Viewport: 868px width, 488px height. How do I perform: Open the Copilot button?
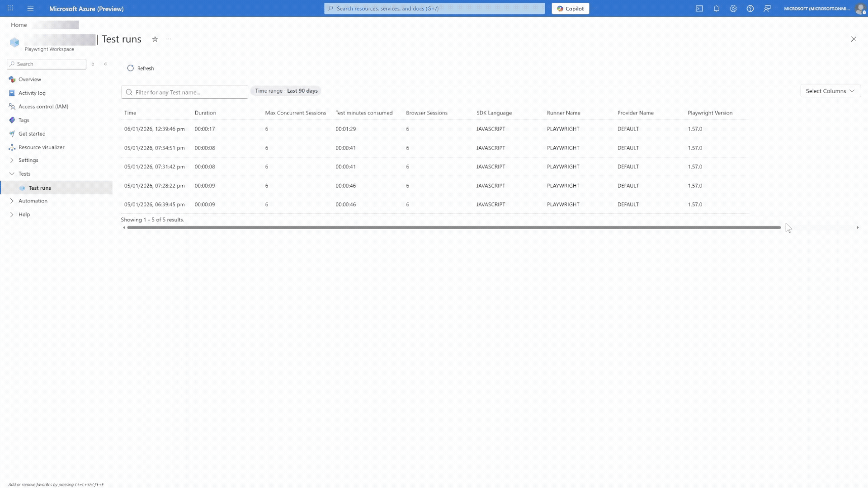click(570, 9)
